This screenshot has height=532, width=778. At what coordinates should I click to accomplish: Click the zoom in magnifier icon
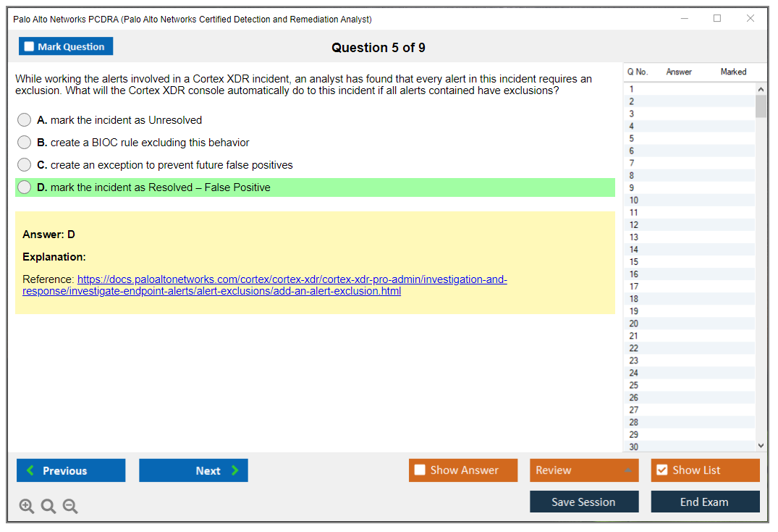click(27, 507)
